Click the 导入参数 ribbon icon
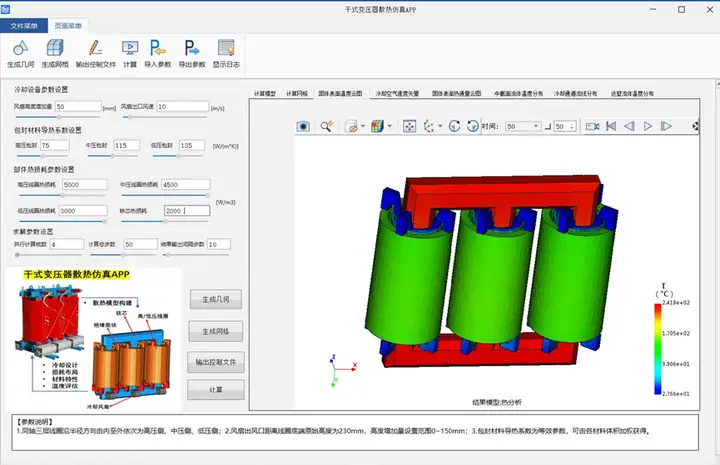 [x=158, y=48]
